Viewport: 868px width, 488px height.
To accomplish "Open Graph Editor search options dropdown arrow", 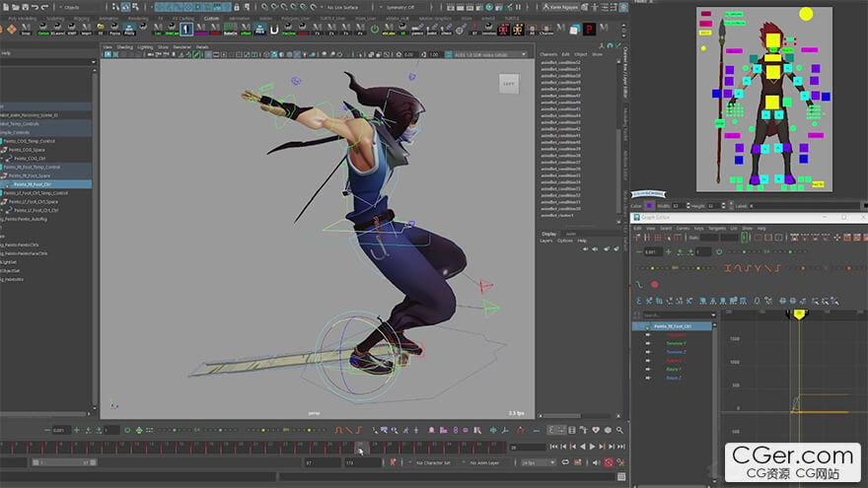I will pyautogui.click(x=712, y=314).
